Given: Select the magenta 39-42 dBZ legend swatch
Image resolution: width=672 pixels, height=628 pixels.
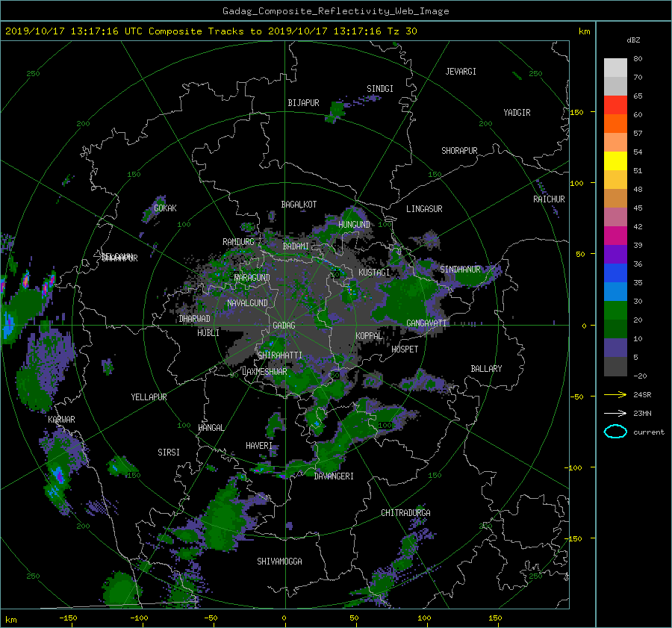Looking at the screenshot, I should coord(615,236).
